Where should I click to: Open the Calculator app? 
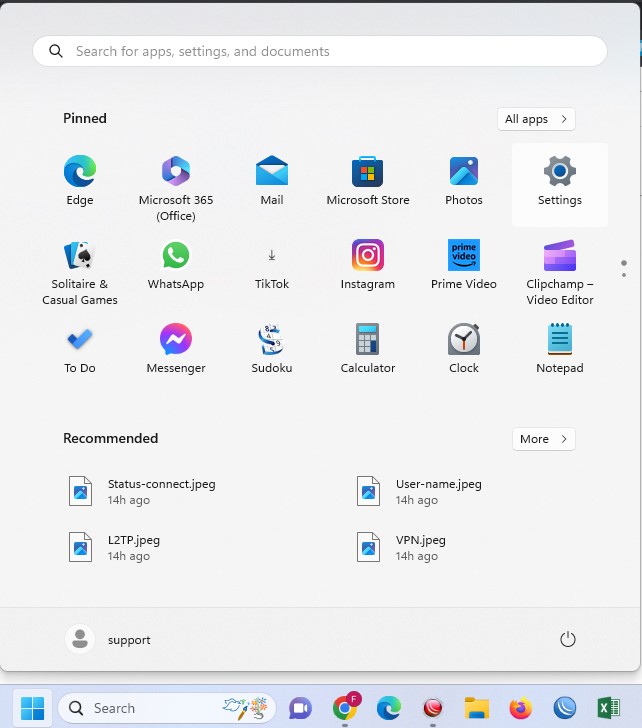click(368, 349)
